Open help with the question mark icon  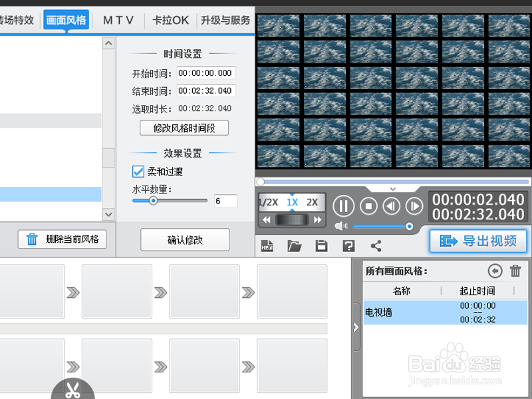[x=348, y=245]
